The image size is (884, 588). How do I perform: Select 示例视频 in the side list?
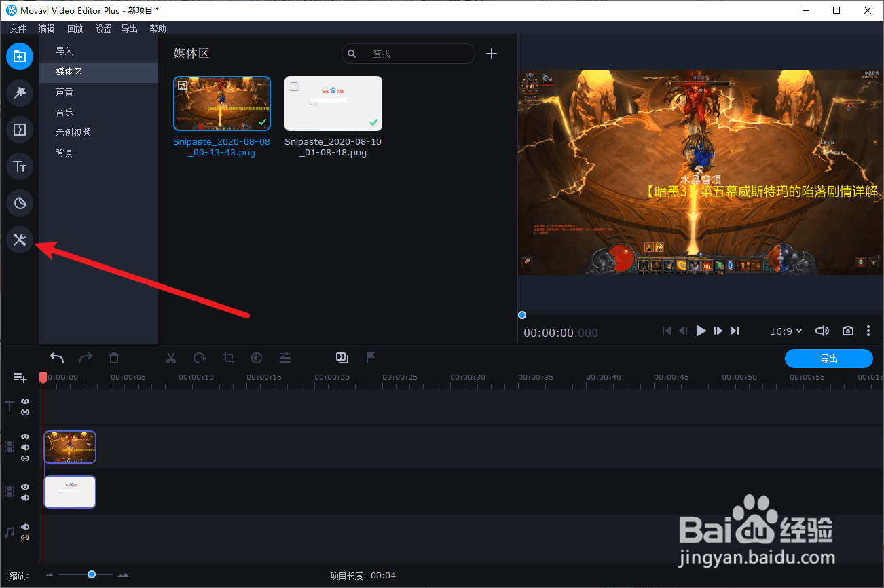click(98, 132)
